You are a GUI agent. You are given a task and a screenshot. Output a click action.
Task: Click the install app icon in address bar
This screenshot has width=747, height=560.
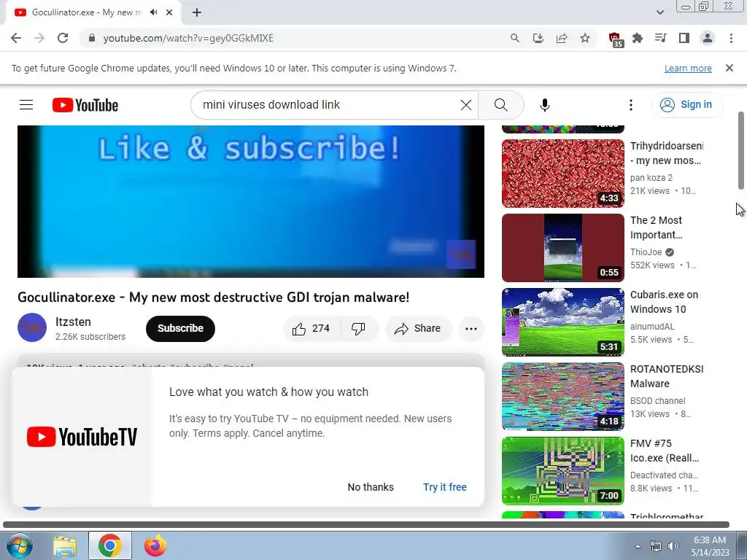pyautogui.click(x=538, y=38)
